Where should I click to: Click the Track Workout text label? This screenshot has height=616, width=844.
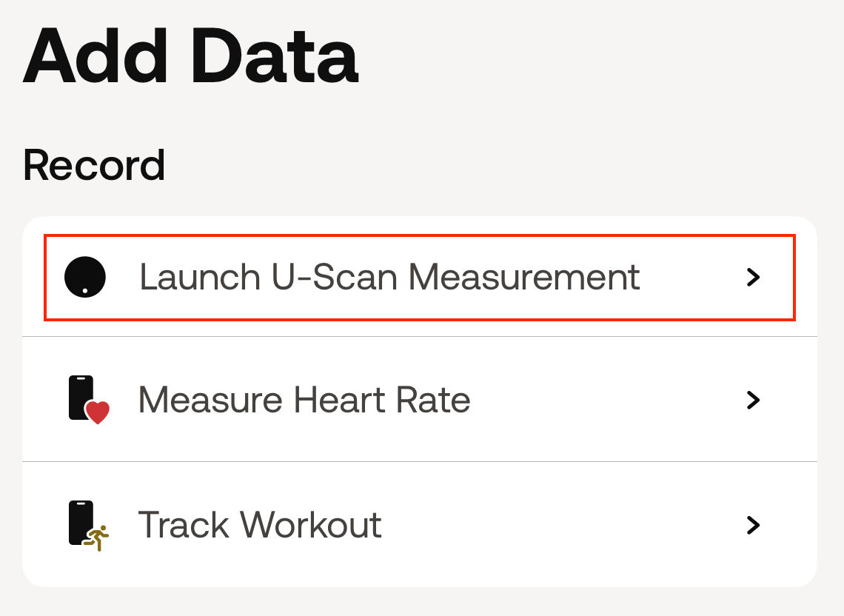261,525
